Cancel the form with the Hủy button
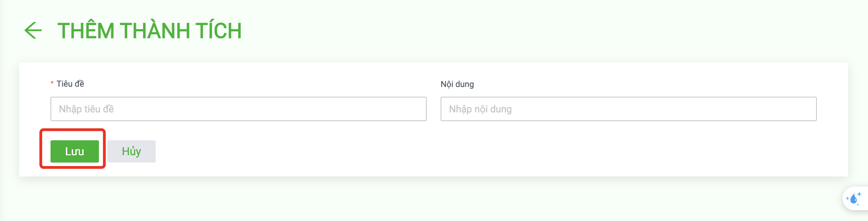This screenshot has width=868, height=221. 131,151
